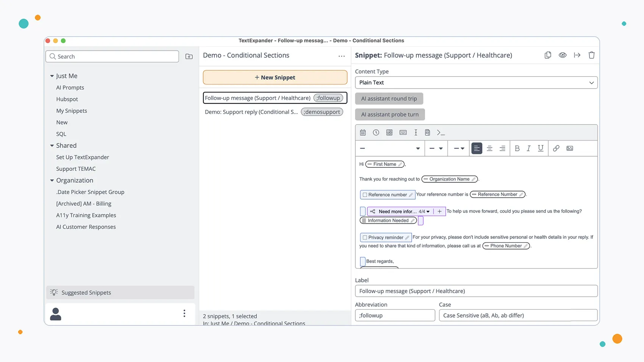Select Demo: Support reply snippet

coord(275,112)
